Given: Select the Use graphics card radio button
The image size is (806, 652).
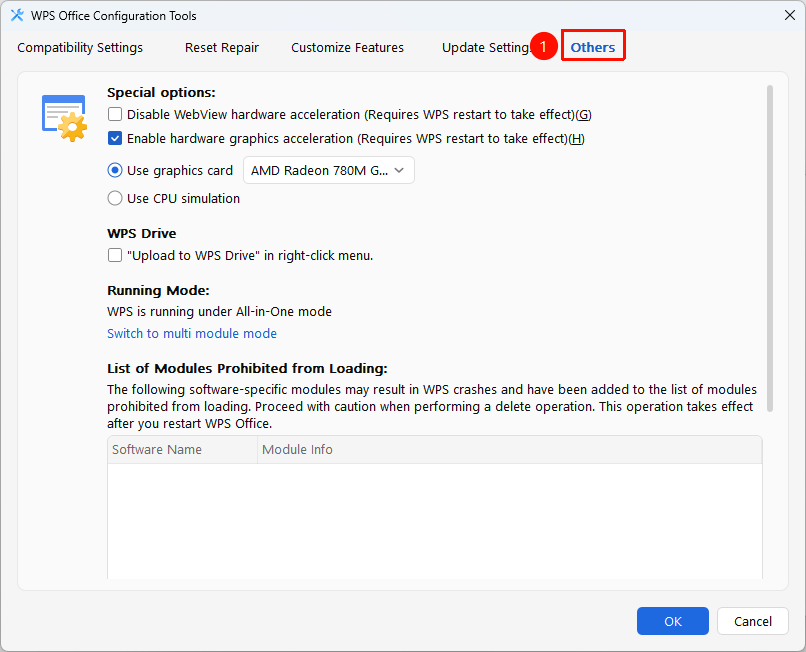Looking at the screenshot, I should pos(115,170).
